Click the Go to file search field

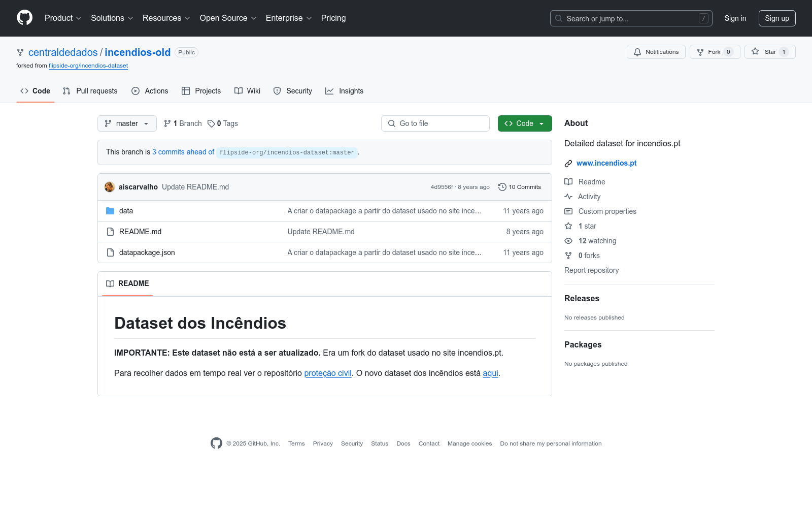point(435,123)
